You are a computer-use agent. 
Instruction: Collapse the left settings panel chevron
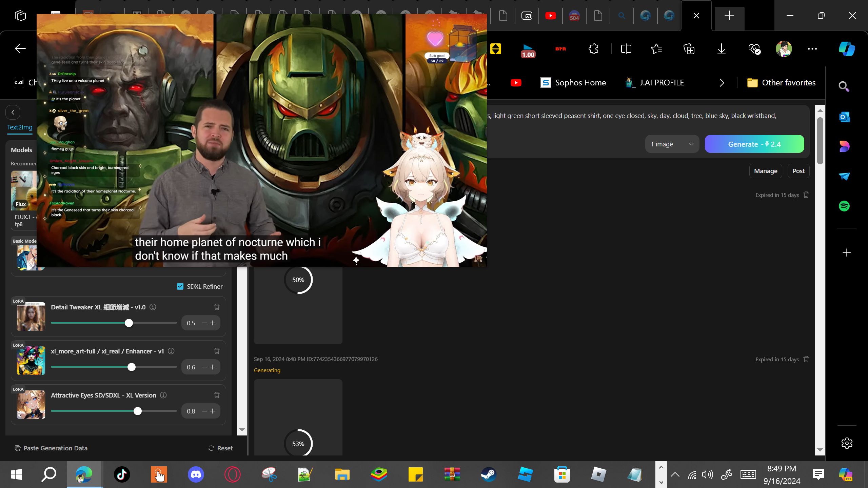(x=13, y=113)
